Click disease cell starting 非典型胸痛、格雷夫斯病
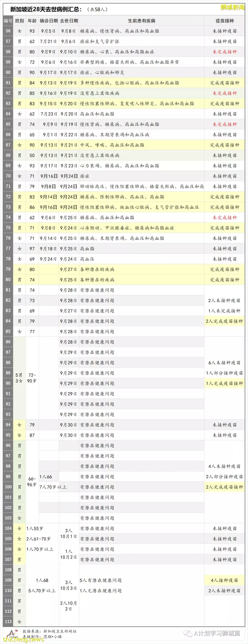Screen dimensions: 248x644 pos(130,62)
